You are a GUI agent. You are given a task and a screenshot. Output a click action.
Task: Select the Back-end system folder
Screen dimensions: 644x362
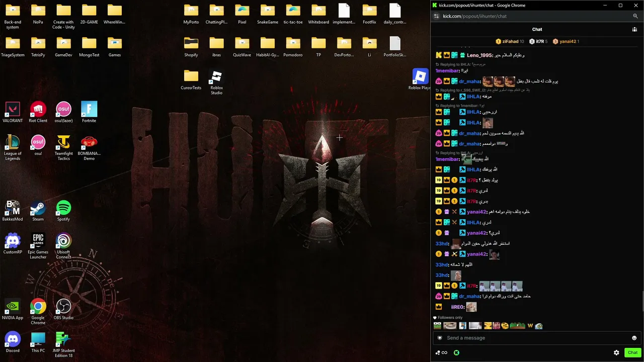coord(13,17)
